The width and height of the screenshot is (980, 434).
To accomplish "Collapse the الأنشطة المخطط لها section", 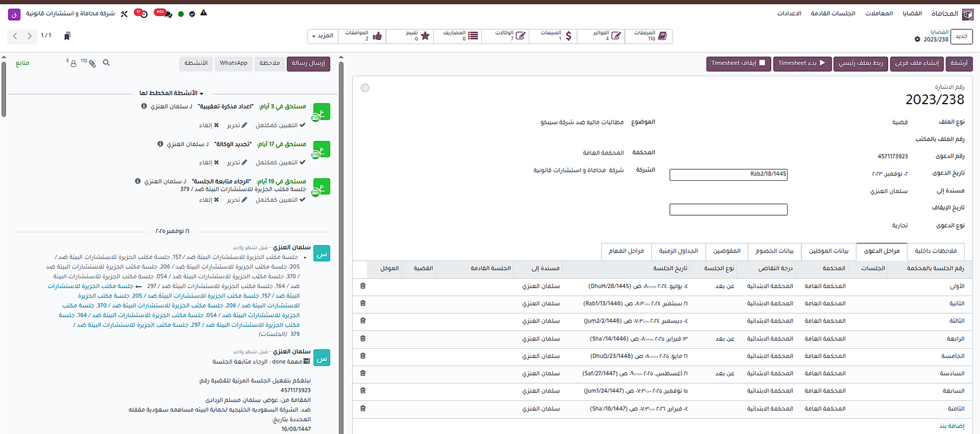I will (x=171, y=93).
